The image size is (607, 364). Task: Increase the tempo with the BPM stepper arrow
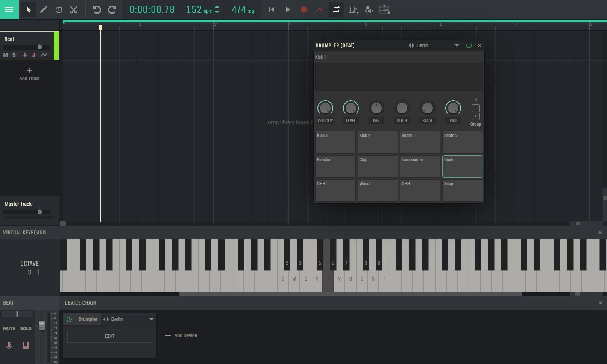(x=217, y=7)
